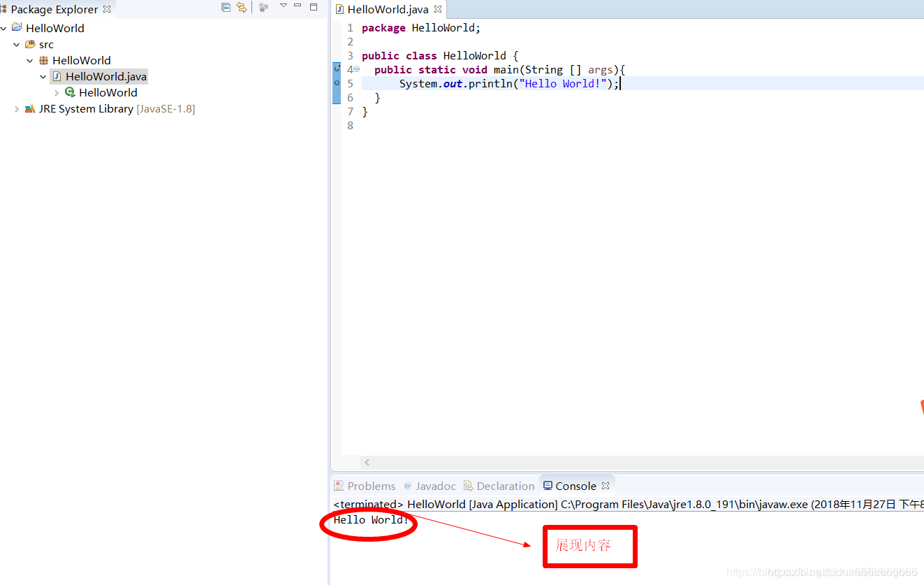Toggle Link with Editor in Package Explorer
924x585 pixels.
pyautogui.click(x=242, y=7)
